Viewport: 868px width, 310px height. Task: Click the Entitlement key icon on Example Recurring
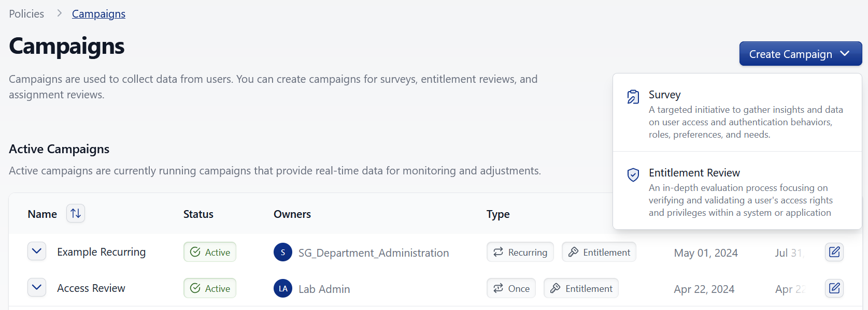pyautogui.click(x=574, y=252)
